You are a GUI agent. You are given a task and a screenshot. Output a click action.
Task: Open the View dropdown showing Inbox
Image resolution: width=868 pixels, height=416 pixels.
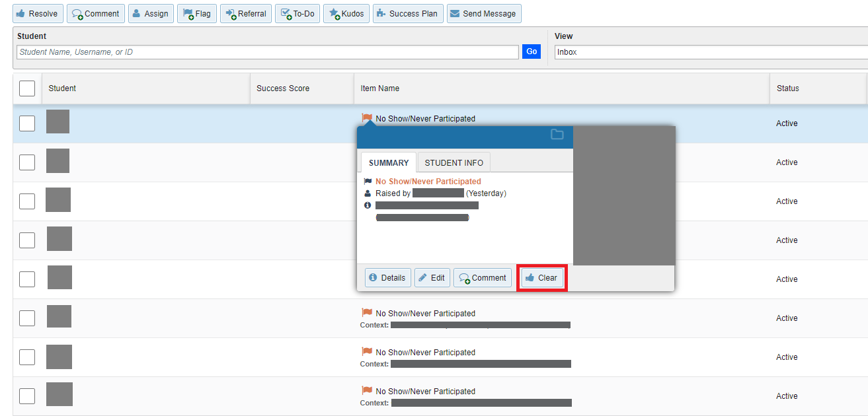711,52
